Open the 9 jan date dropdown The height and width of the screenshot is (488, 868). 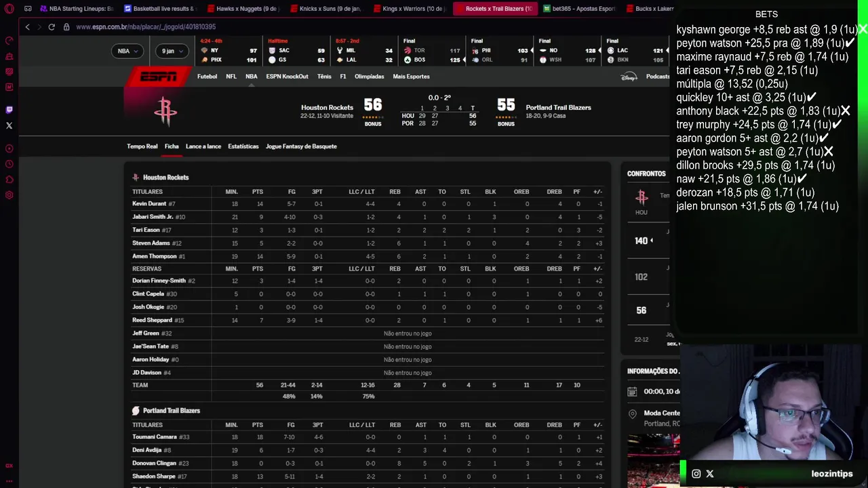tap(171, 51)
